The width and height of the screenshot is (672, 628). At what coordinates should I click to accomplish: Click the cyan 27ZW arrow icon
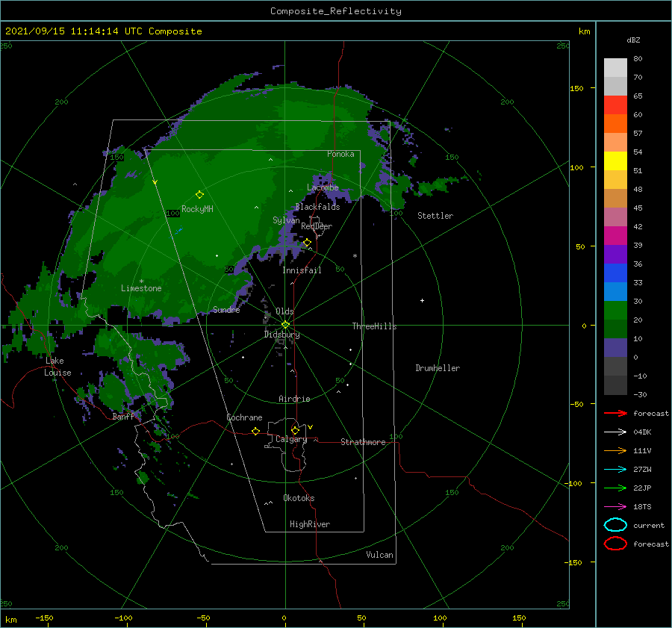pos(615,469)
